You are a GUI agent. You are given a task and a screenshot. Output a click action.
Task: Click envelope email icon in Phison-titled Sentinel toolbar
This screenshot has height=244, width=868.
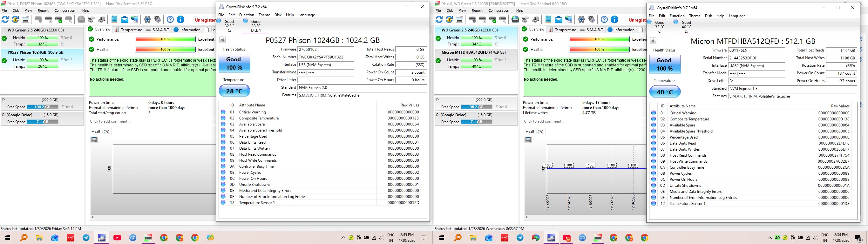click(124, 20)
